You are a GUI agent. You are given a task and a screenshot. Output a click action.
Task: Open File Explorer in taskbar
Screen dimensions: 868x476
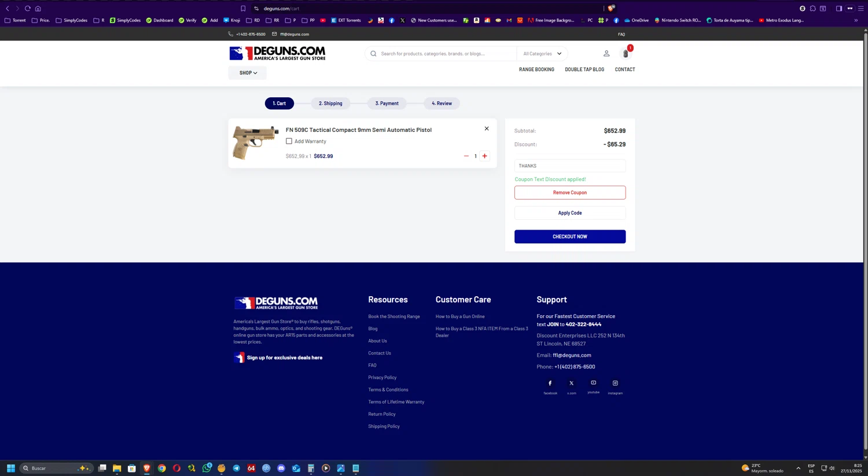tap(117, 468)
